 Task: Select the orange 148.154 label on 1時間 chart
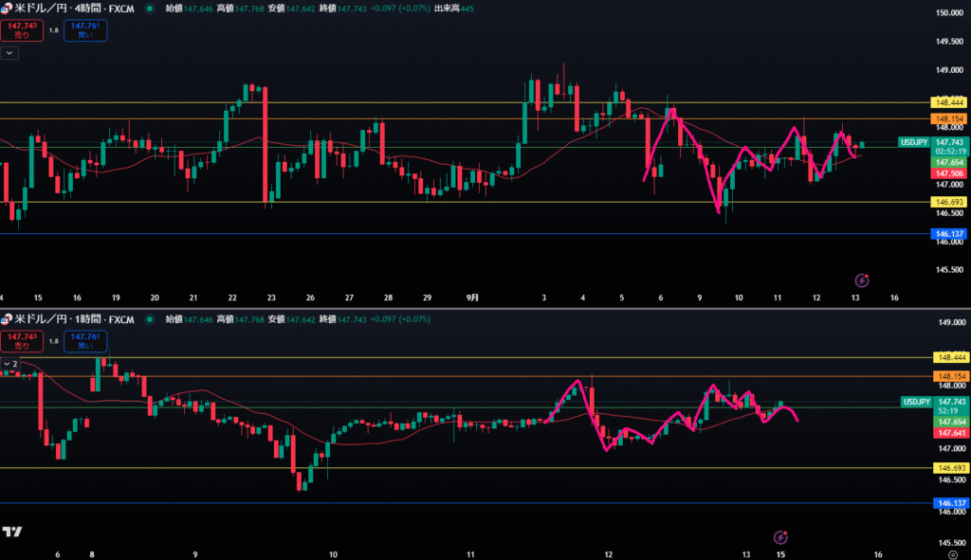click(x=951, y=375)
